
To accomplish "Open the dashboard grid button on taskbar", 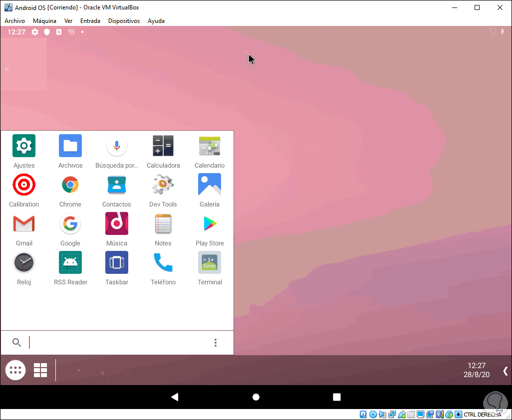I will click(40, 370).
